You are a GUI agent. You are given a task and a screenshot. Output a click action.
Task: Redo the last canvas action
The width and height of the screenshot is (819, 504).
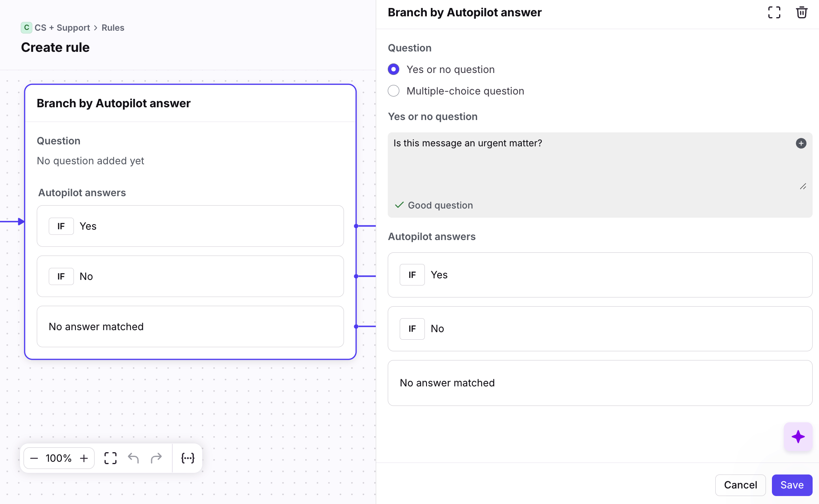point(156,458)
